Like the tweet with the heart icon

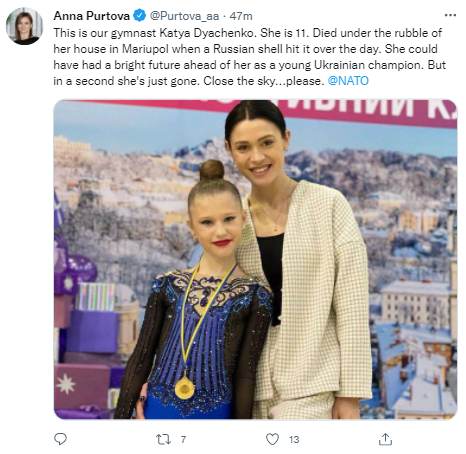(x=272, y=439)
